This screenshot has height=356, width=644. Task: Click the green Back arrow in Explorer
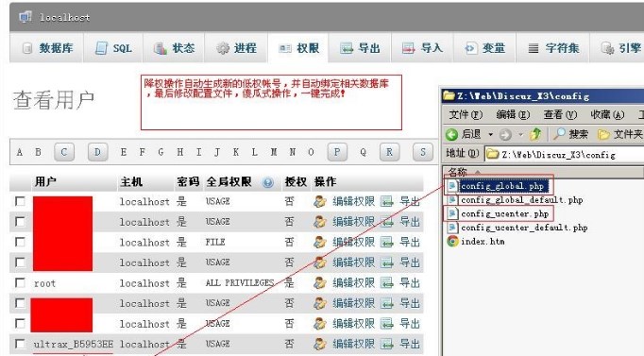451,134
